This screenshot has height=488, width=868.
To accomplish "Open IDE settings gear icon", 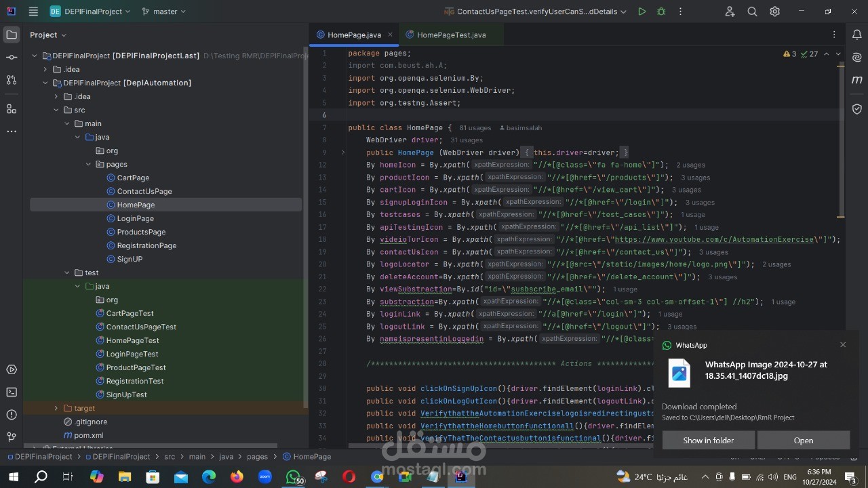I will pos(774,12).
